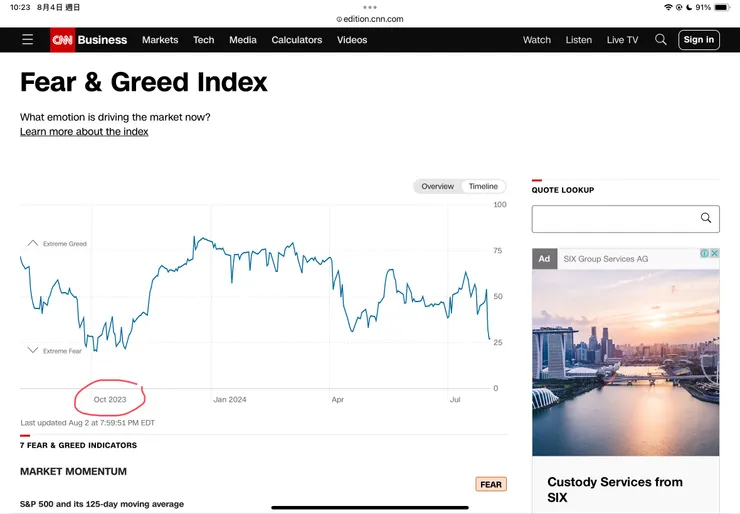Open site search with magnifier icon
Screen dimensions: 740x514
click(661, 40)
